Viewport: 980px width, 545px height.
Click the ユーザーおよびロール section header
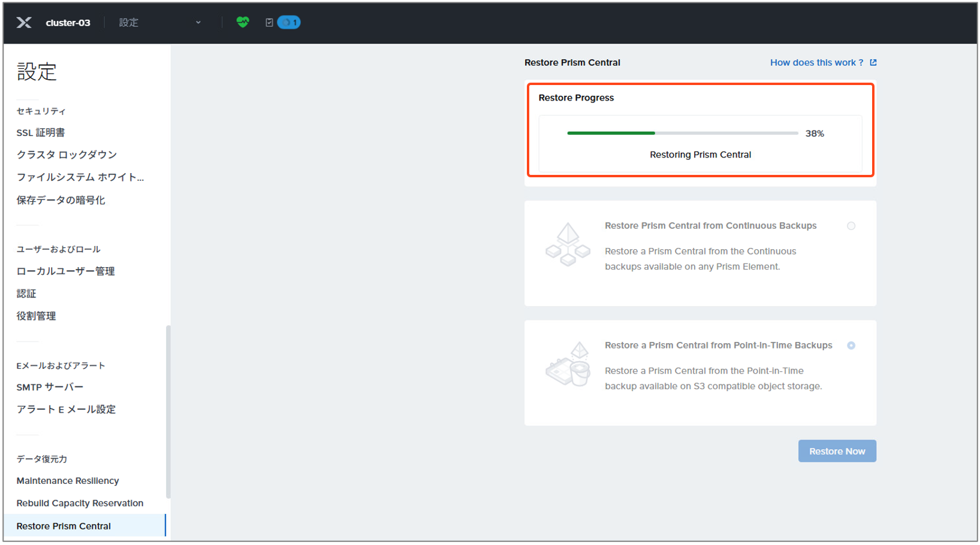58,249
